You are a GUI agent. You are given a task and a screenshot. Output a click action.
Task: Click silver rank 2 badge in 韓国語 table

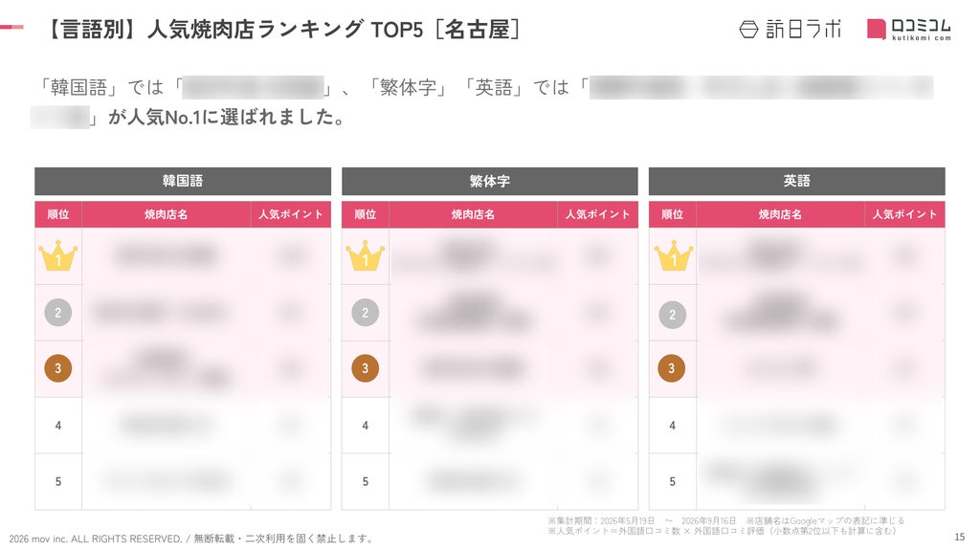(x=58, y=313)
